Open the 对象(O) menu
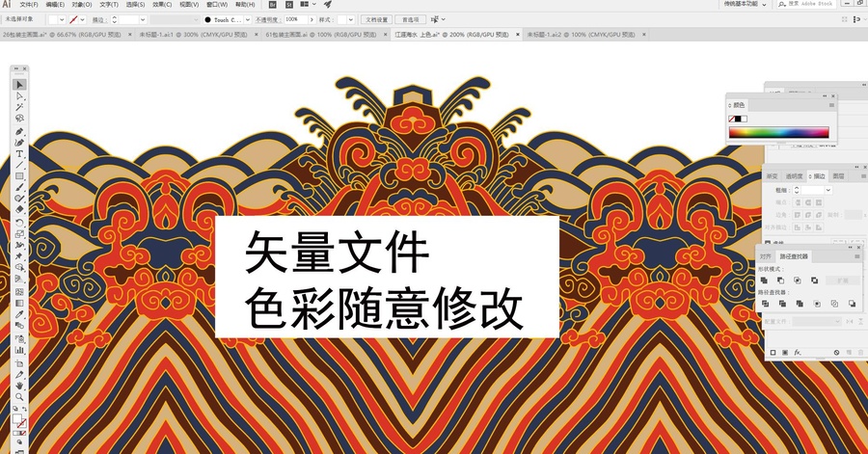This screenshot has width=868, height=454. (81, 5)
